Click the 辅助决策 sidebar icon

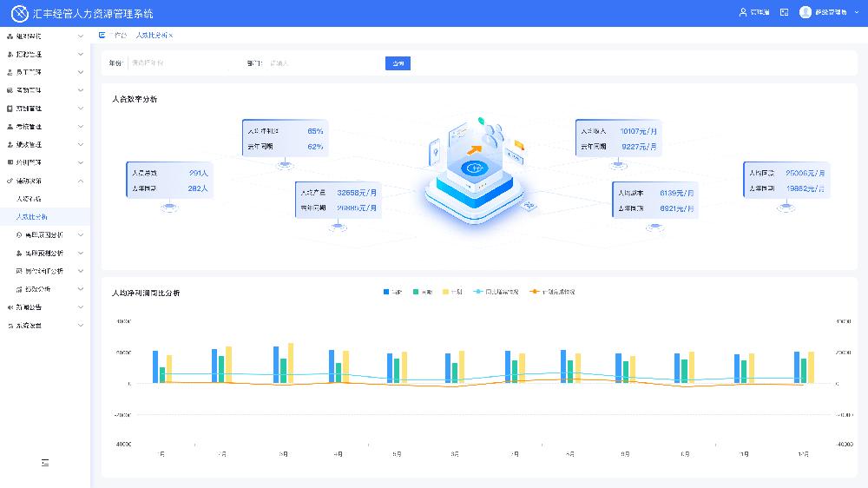[10, 181]
